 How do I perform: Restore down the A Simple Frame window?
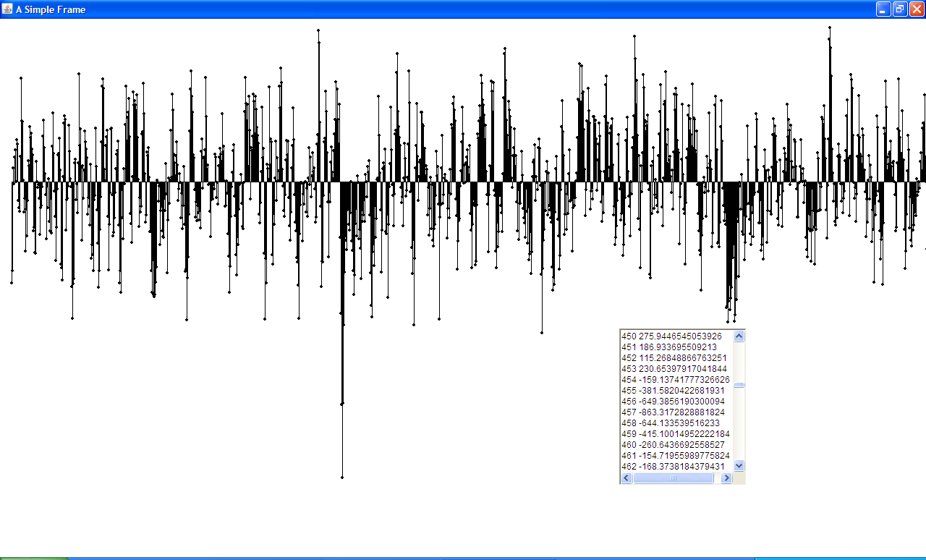tap(900, 9)
